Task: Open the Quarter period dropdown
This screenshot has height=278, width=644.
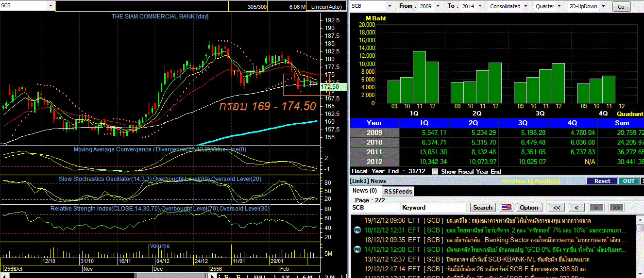Action: click(558, 6)
